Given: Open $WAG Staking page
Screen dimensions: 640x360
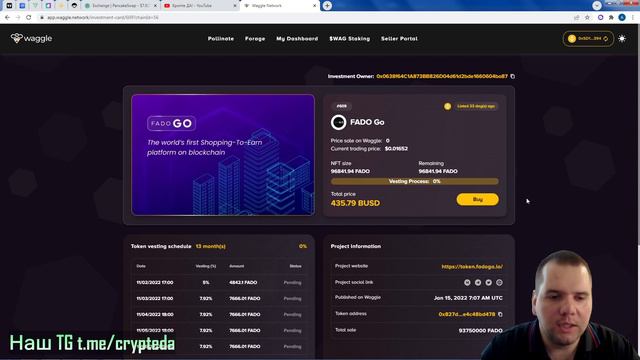Looking at the screenshot, I should (350, 39).
